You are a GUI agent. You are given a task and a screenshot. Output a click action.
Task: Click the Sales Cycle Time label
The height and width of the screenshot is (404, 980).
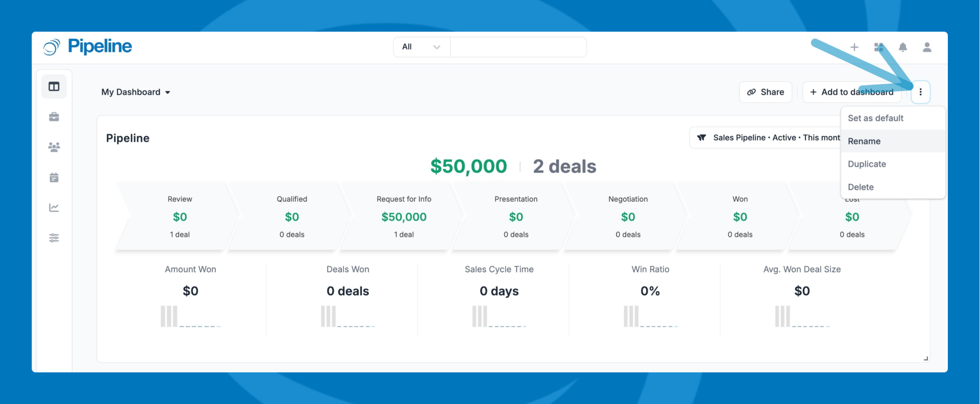coord(499,269)
